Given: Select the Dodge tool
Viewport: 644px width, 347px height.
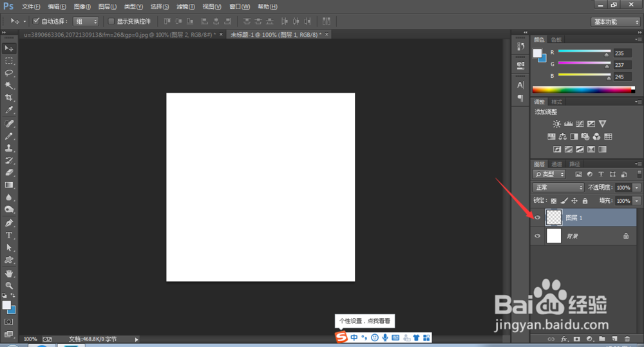Looking at the screenshot, I should coord(8,210).
